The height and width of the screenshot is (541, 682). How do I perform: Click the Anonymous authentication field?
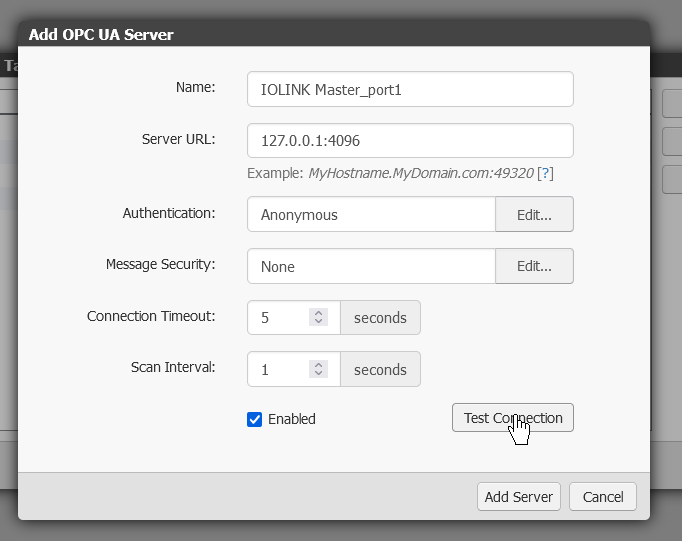(371, 214)
